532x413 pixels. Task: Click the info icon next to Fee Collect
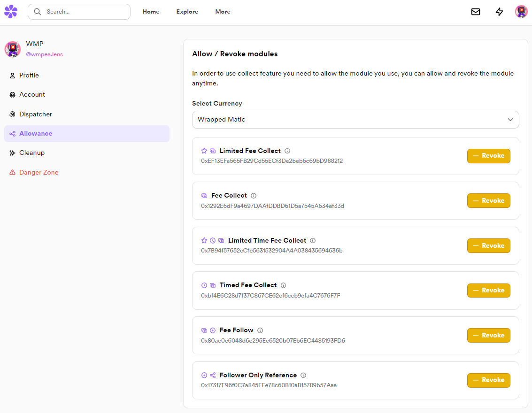pyautogui.click(x=254, y=196)
